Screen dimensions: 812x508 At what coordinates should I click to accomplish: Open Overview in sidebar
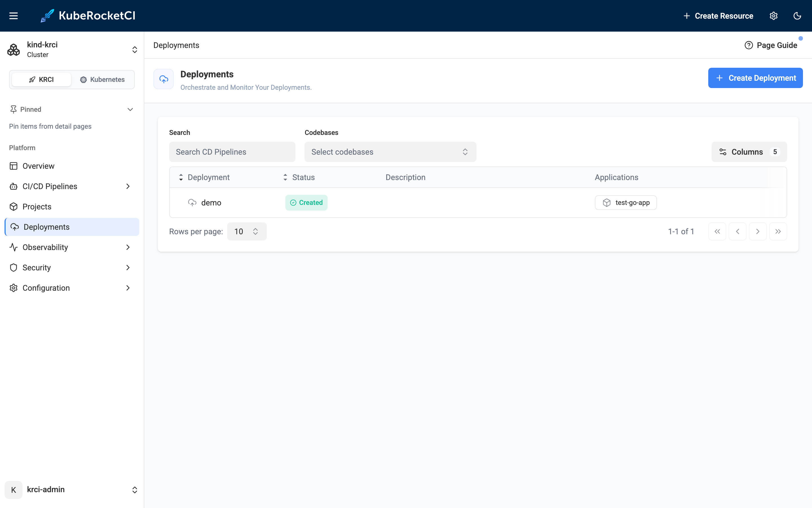click(x=72, y=166)
